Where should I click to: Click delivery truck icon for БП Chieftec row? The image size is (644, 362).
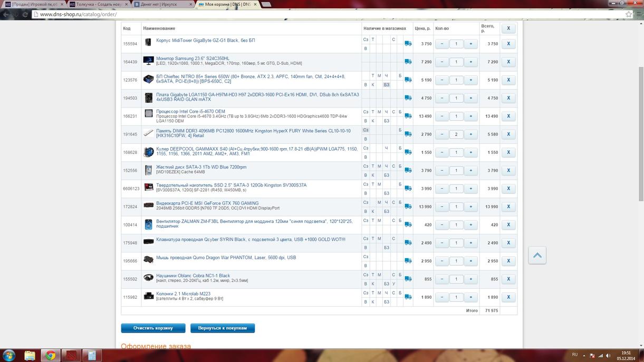tap(408, 80)
